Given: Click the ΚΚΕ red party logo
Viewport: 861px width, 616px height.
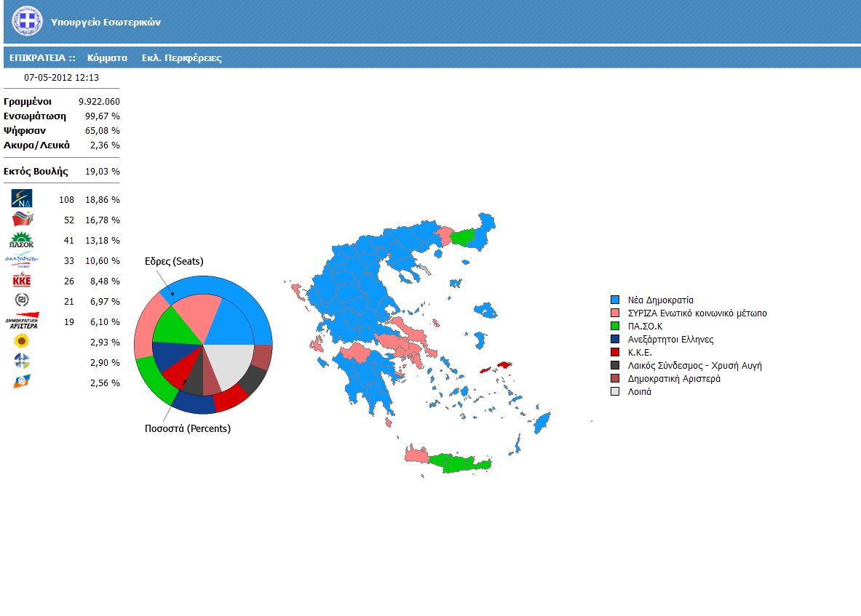Looking at the screenshot, I should (x=22, y=281).
